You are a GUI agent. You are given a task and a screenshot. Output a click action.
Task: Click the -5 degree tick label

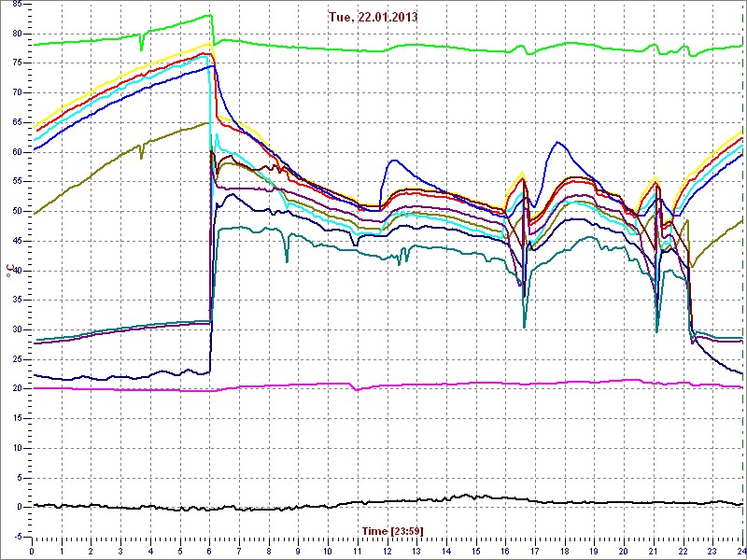pos(17,538)
